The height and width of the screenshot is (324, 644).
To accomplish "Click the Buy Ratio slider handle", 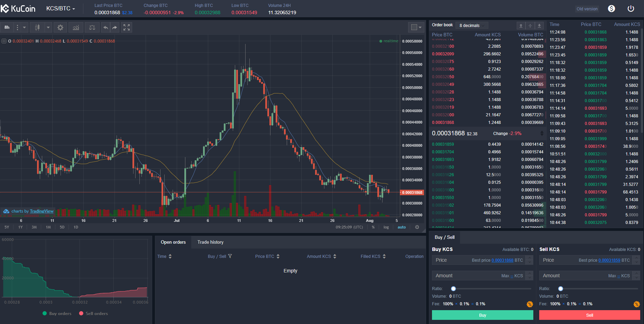I will click(x=453, y=289).
